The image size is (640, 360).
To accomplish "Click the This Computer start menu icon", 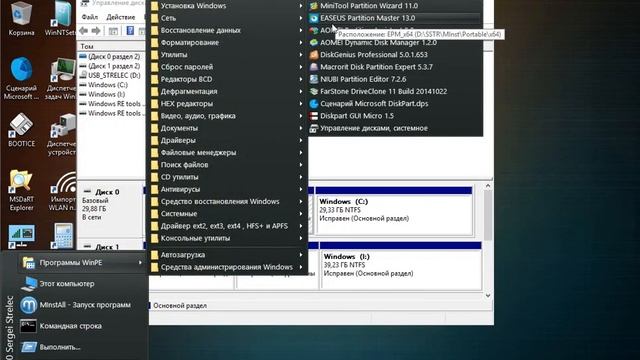I will [x=29, y=284].
